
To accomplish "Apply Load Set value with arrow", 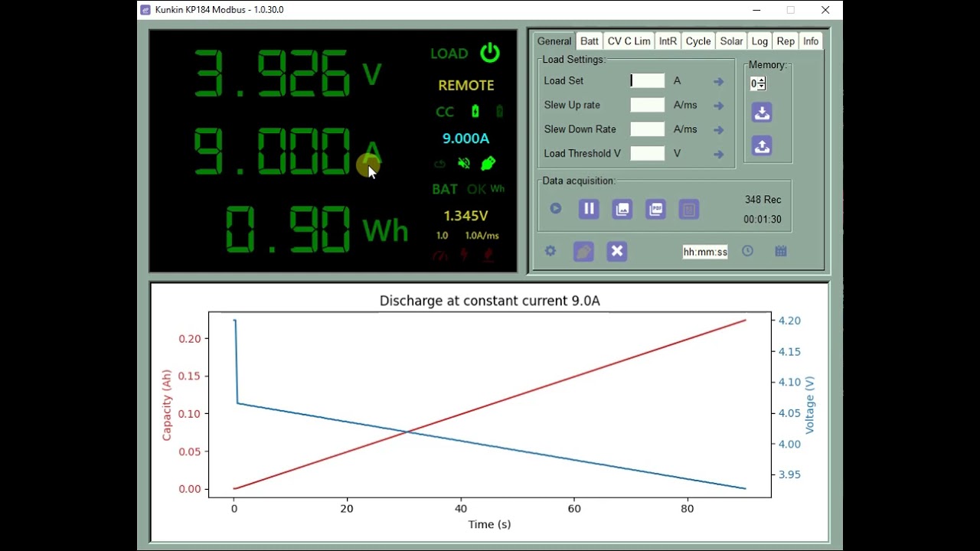I will 718,81.
